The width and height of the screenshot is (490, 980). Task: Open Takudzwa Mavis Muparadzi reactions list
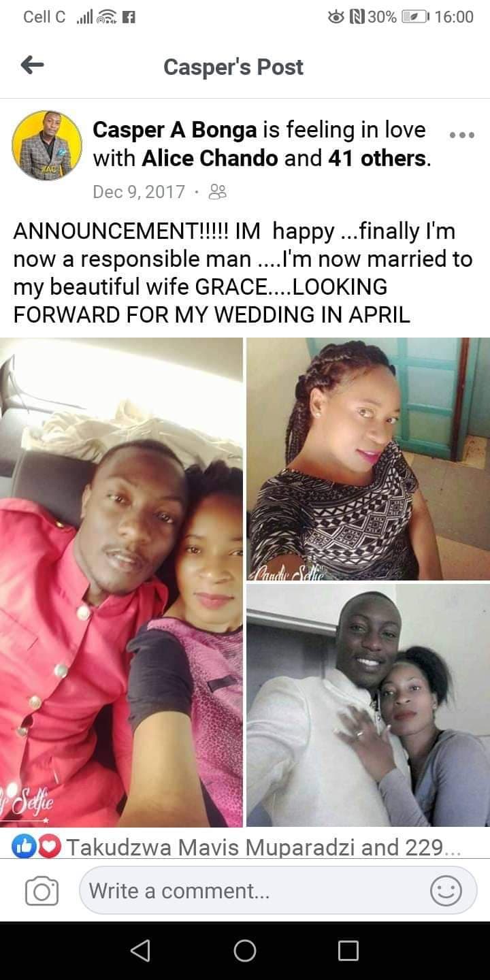[265, 847]
